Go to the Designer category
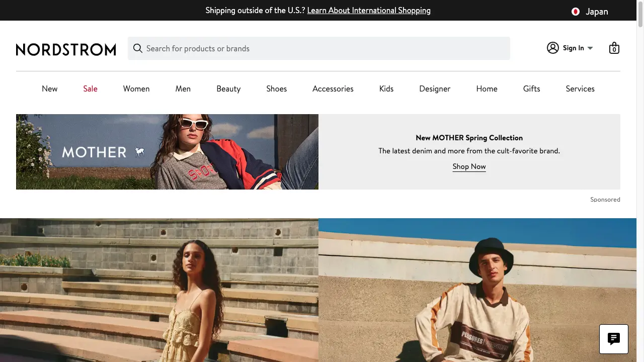This screenshot has width=644, height=362. pyautogui.click(x=435, y=88)
